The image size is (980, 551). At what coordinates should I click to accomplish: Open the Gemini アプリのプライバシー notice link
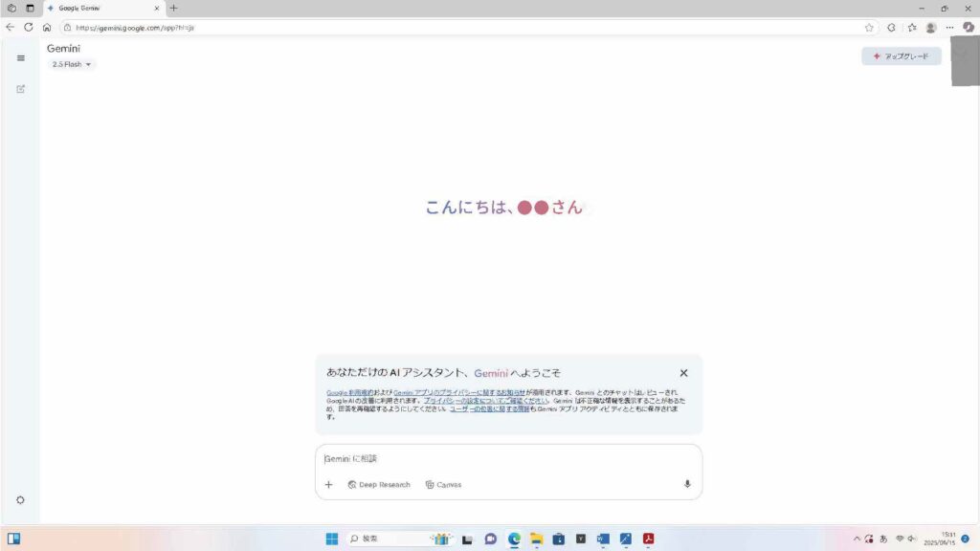point(459,393)
